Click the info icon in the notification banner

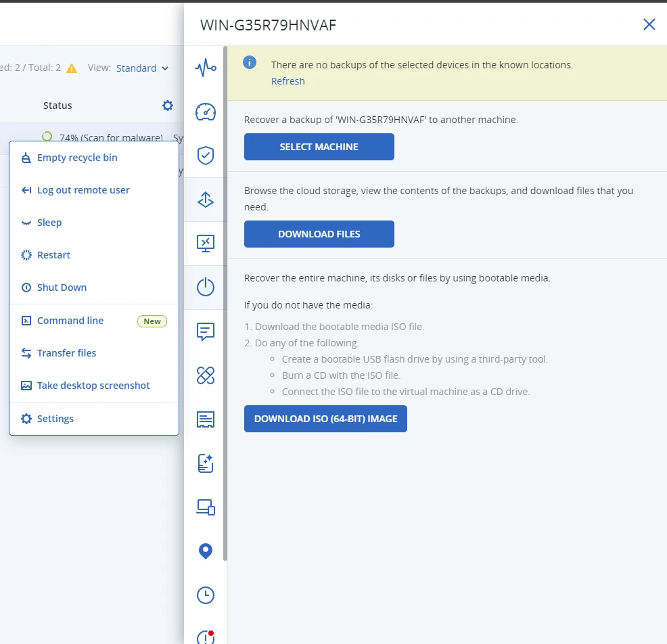tap(250, 62)
